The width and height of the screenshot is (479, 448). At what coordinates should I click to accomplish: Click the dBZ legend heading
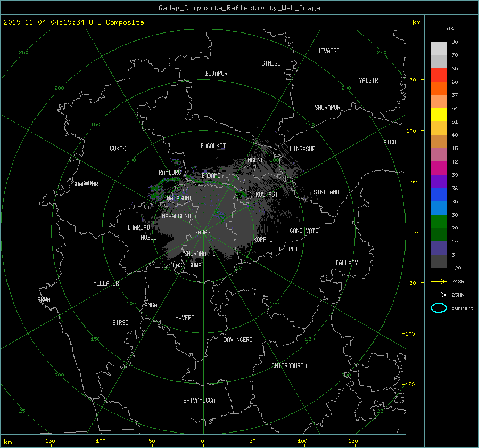pos(451,29)
